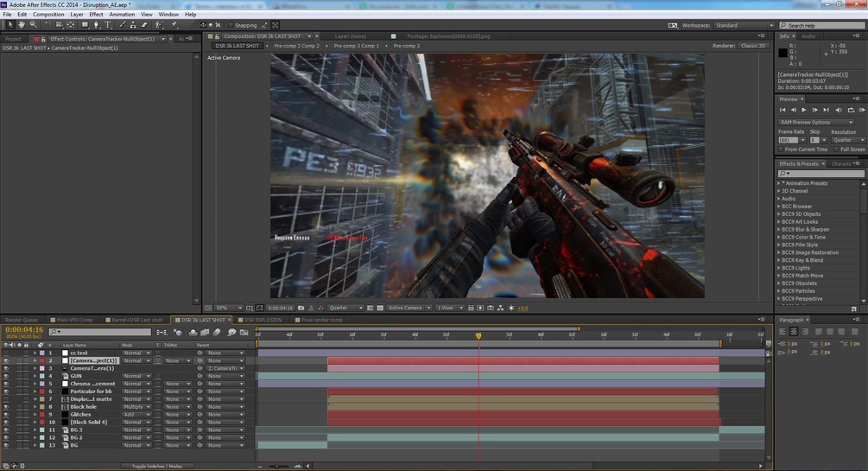Click the frame blending icon in timeline
This screenshot has width=868, height=471.
coord(205,333)
